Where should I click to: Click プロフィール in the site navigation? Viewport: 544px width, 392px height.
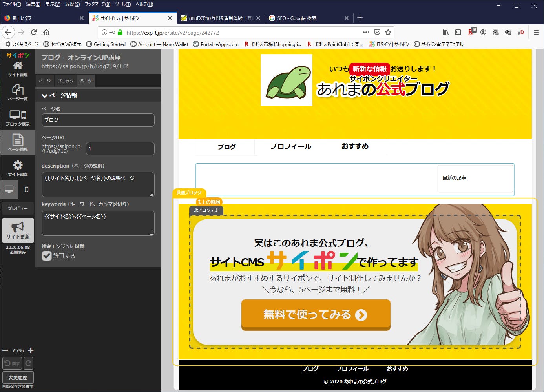point(290,146)
